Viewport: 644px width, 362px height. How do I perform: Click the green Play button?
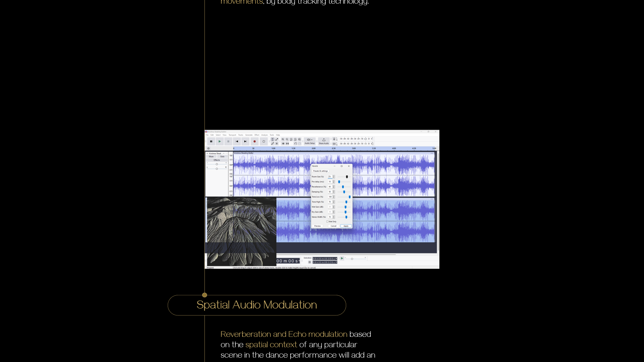click(x=220, y=141)
